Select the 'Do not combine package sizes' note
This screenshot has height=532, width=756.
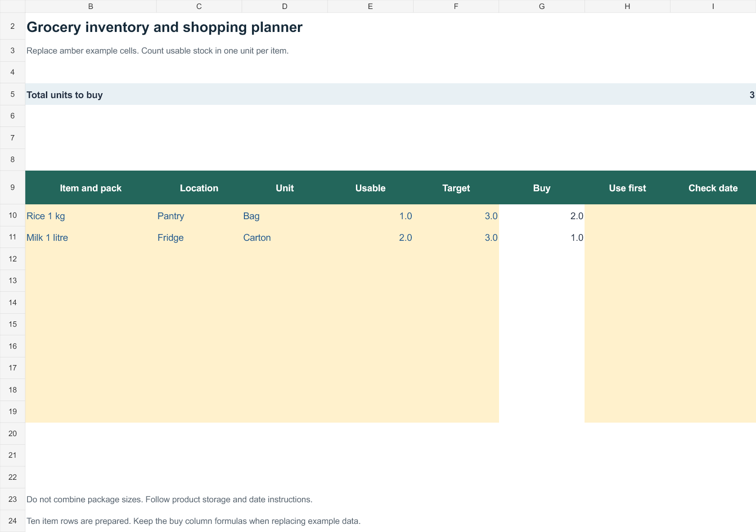169,499
